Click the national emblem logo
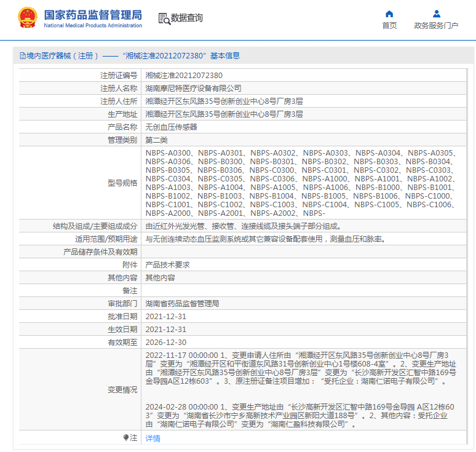The width and height of the screenshot is (476, 452). pos(28,18)
